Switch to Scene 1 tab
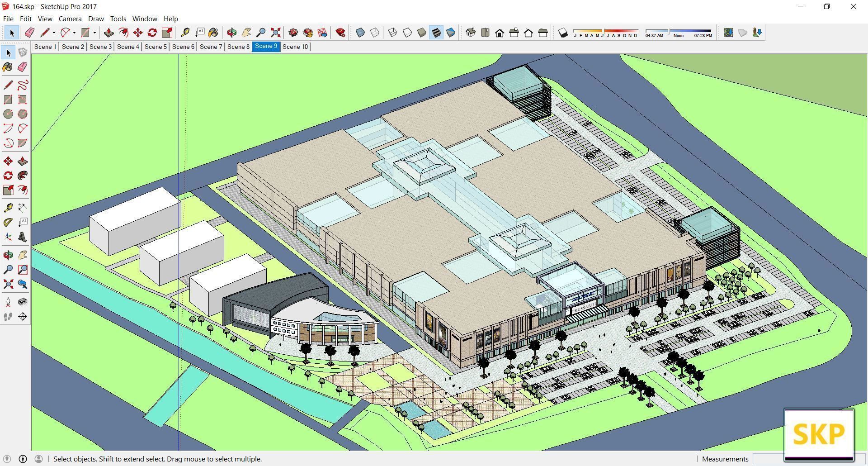This screenshot has height=466, width=868. pyautogui.click(x=45, y=47)
